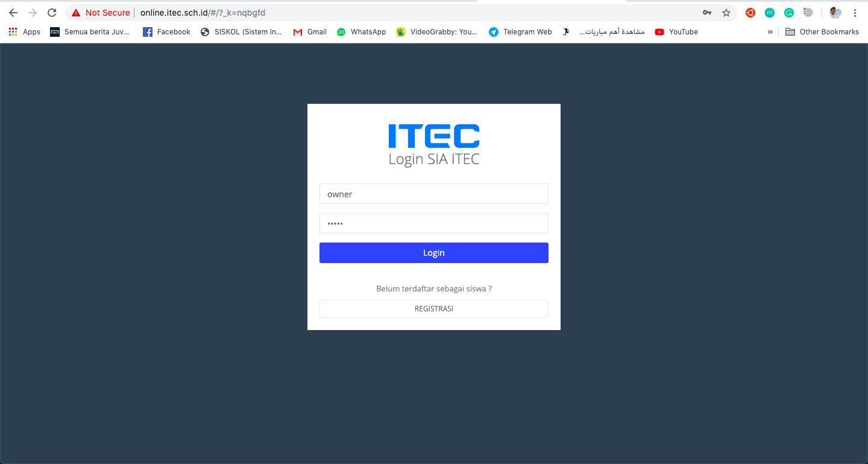Open the Chrome three-dot menu
Image resolution: width=868 pixels, height=464 pixels.
pos(855,13)
